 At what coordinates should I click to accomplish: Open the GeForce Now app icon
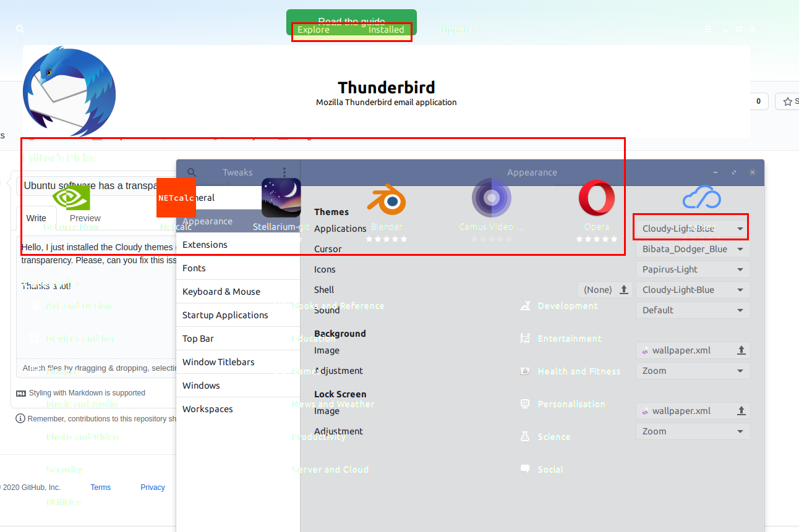[x=71, y=198]
